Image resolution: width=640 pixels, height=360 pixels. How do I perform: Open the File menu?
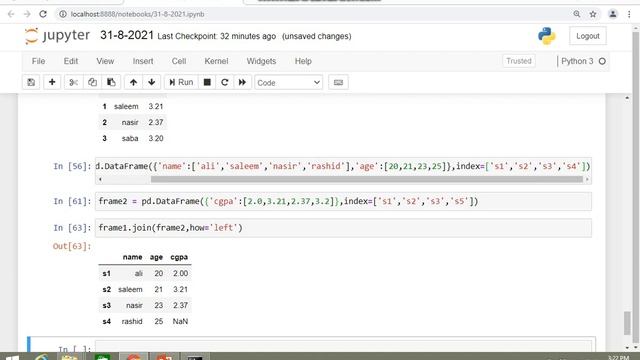(x=38, y=61)
